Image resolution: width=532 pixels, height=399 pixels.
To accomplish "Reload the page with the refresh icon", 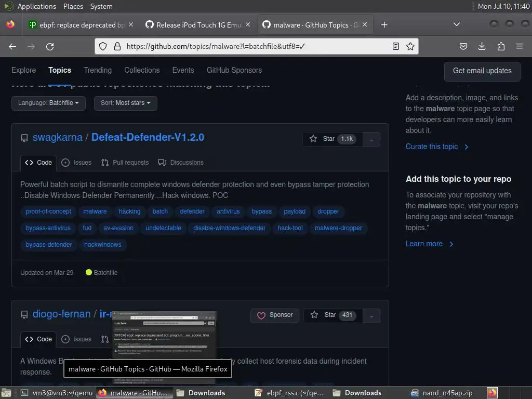I will click(50, 46).
